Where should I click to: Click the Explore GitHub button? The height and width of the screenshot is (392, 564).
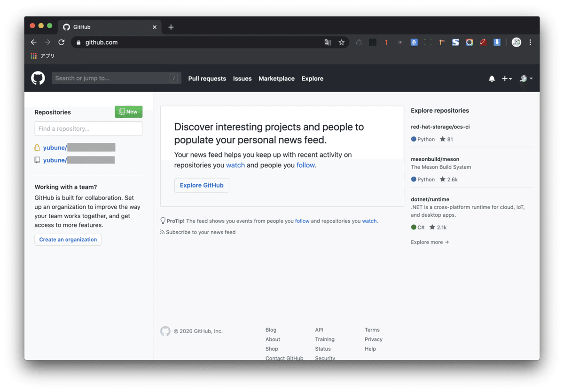pyautogui.click(x=202, y=185)
